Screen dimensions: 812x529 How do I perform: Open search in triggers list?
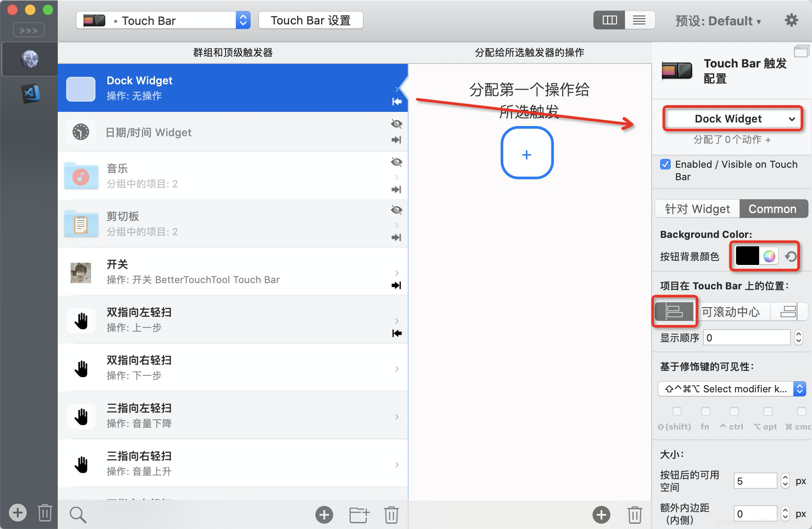click(78, 515)
